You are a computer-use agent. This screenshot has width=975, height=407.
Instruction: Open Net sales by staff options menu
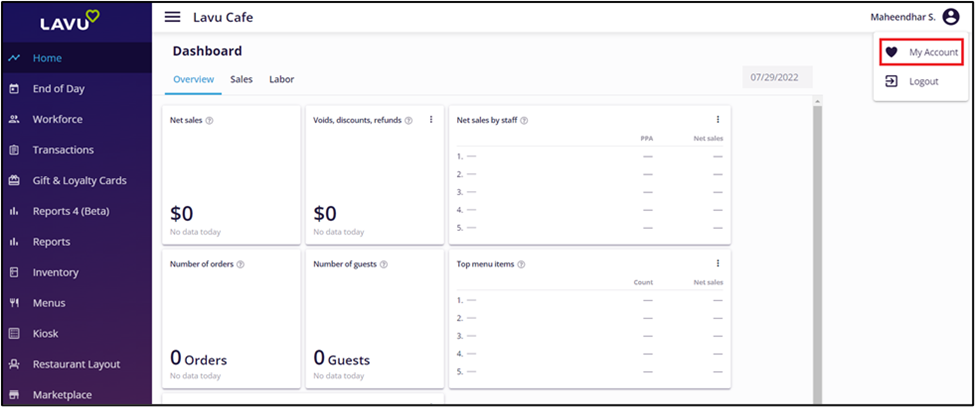pos(717,120)
